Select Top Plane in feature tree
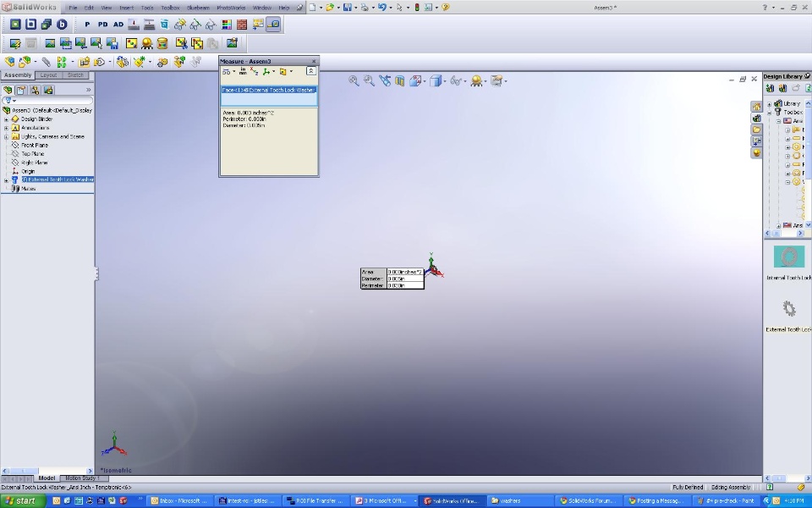Screen dimensions: 812x508 pyautogui.click(x=33, y=154)
